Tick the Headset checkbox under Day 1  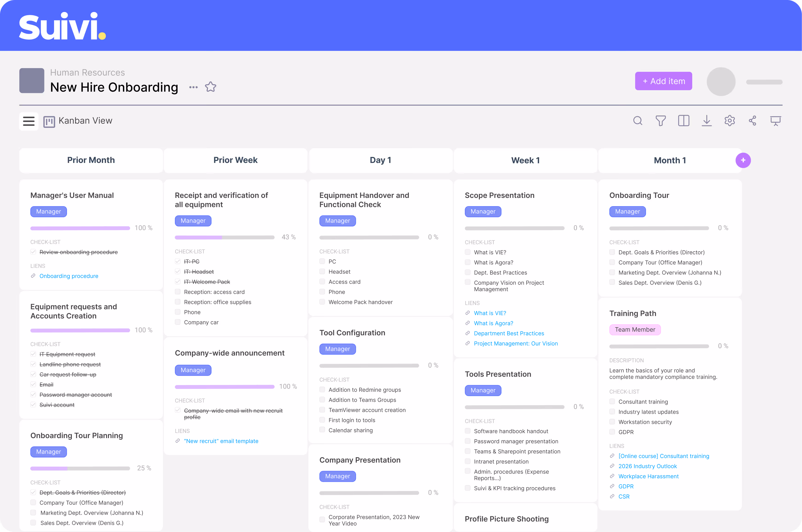(322, 272)
